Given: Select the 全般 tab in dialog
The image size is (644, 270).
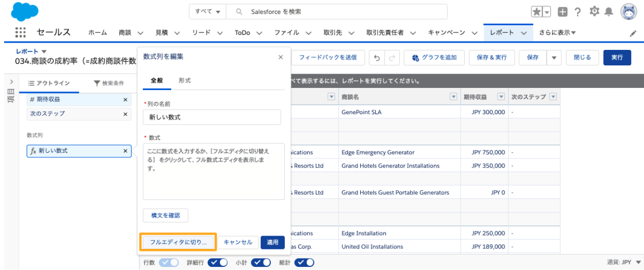Looking at the screenshot, I should click(156, 81).
